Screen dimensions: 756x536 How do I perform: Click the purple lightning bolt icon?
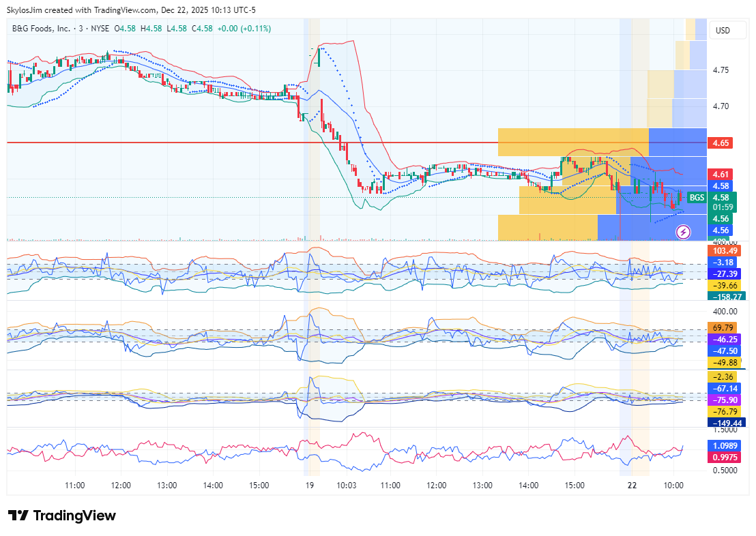tap(684, 232)
